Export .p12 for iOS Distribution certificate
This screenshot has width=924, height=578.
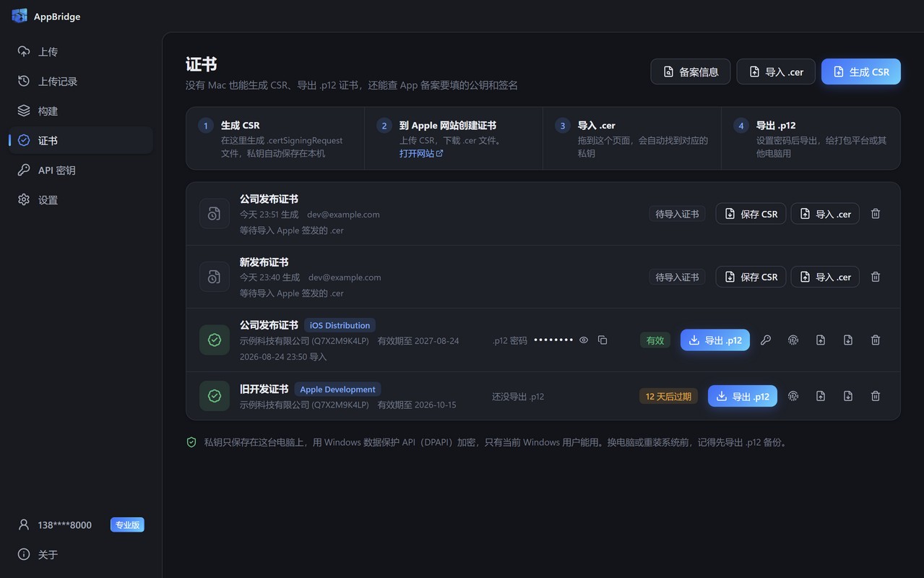tap(715, 340)
